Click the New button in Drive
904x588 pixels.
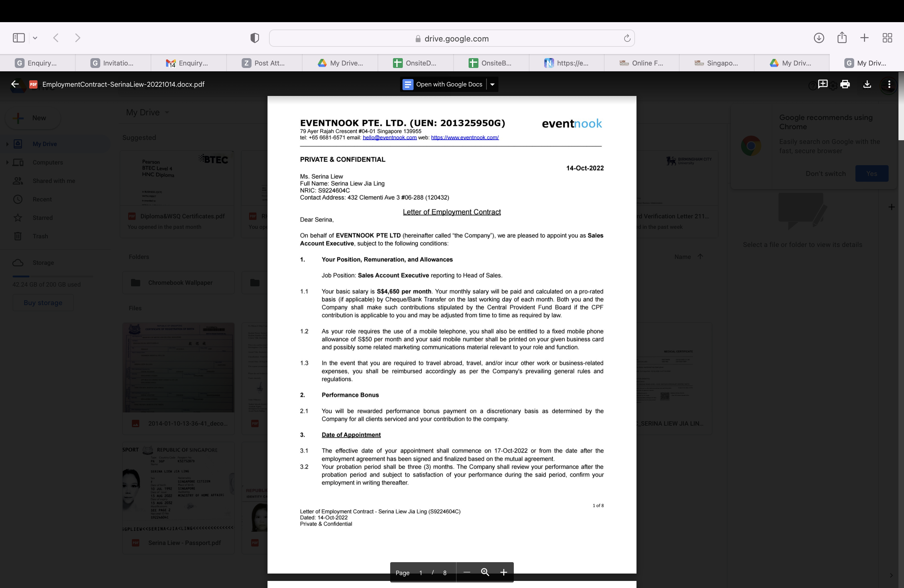[x=33, y=118]
